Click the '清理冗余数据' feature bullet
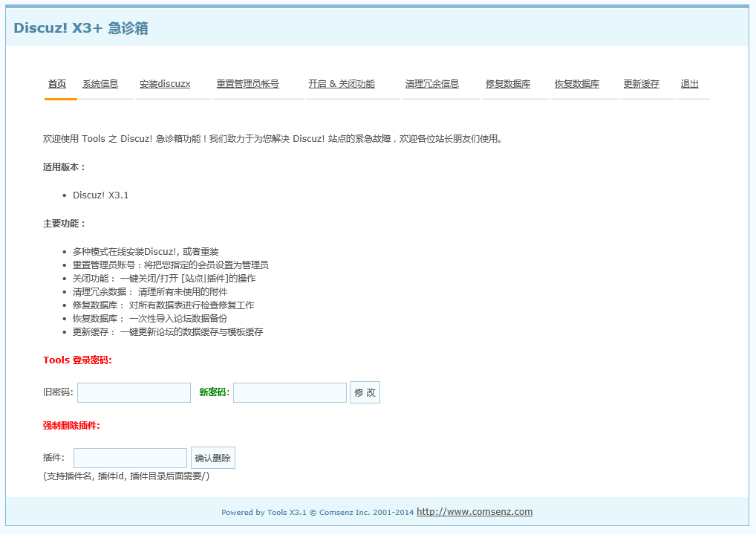This screenshot has width=756, height=535. (150, 292)
